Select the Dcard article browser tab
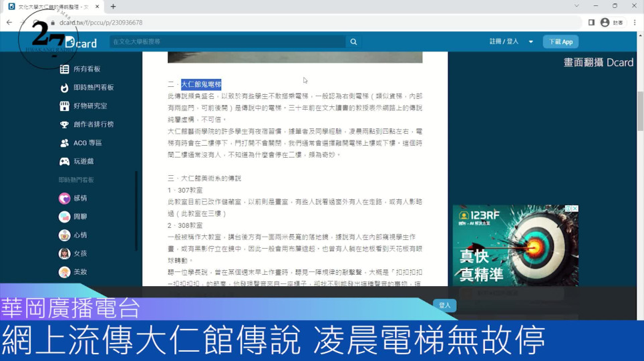 (x=53, y=7)
